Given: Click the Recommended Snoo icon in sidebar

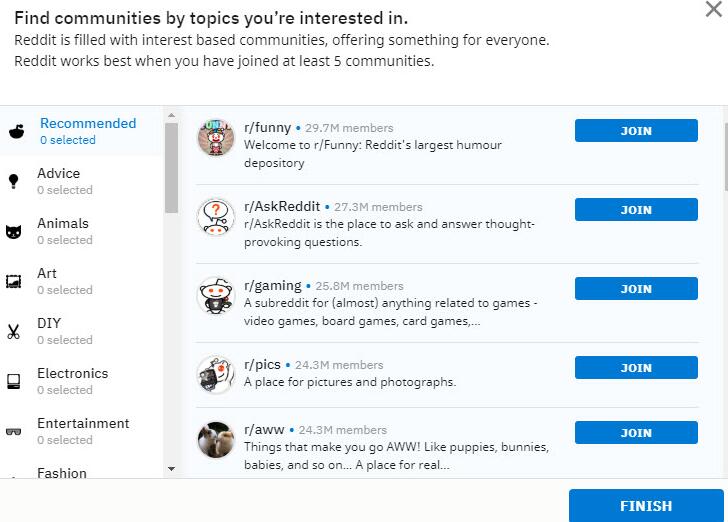Looking at the screenshot, I should pyautogui.click(x=15, y=131).
